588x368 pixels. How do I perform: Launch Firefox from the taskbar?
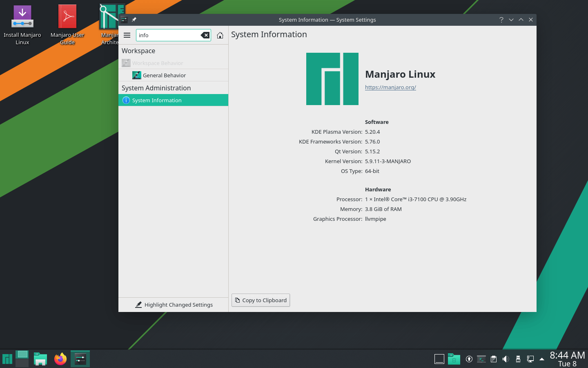click(x=60, y=359)
